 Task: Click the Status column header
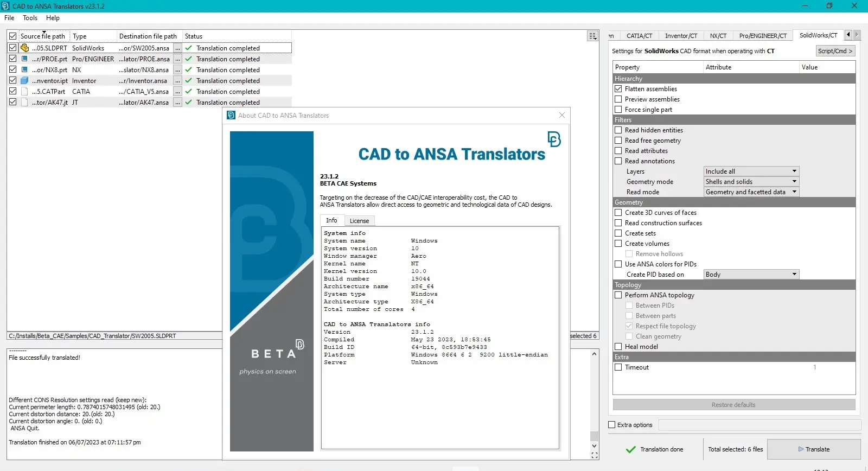coord(237,36)
